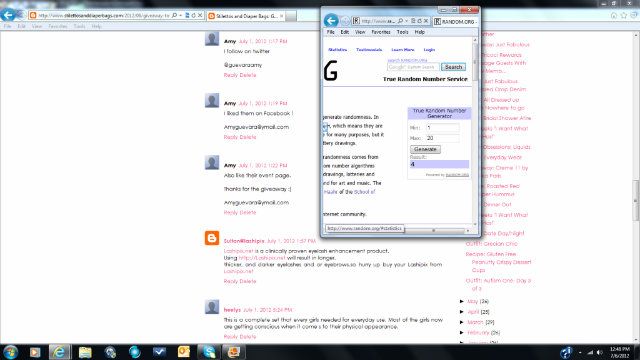Click refresh icon in blog address bar

(x=193, y=16)
